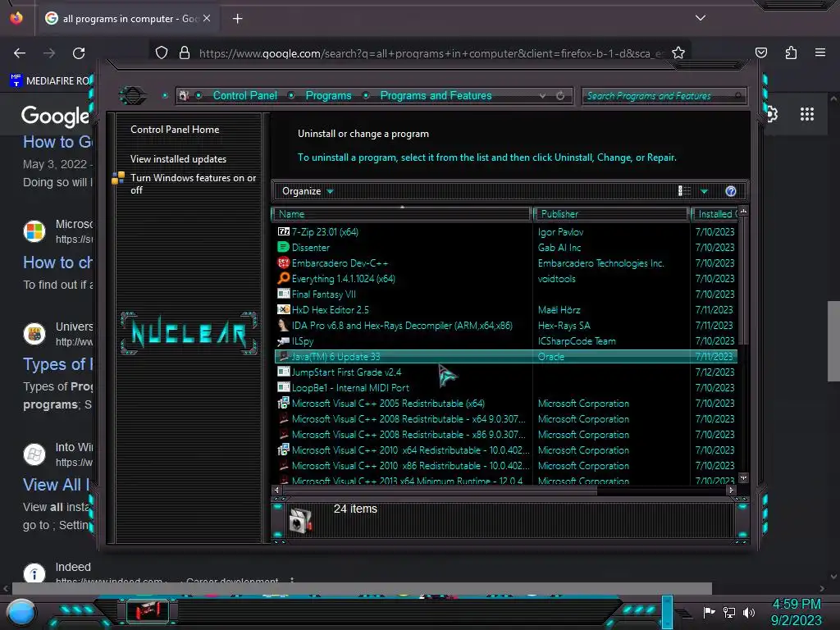Image resolution: width=840 pixels, height=630 pixels.
Task: Open the Windows Start orb
Action: [x=21, y=614]
